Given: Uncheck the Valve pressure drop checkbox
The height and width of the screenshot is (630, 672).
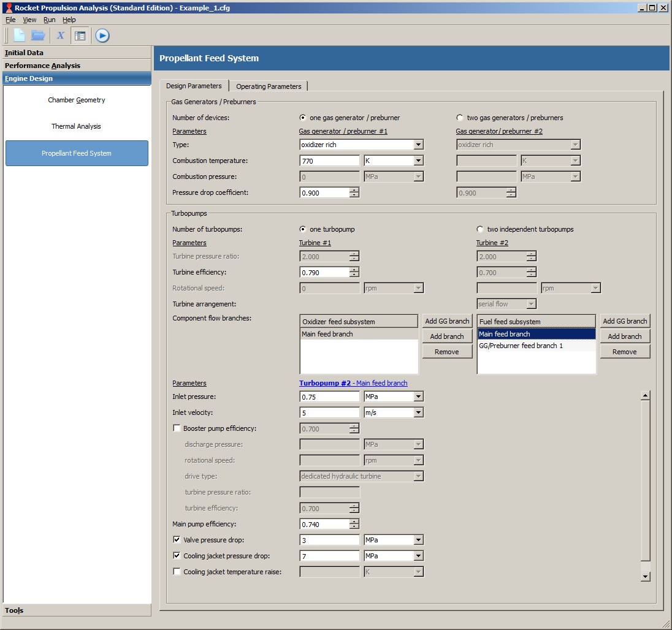Looking at the screenshot, I should pos(177,540).
